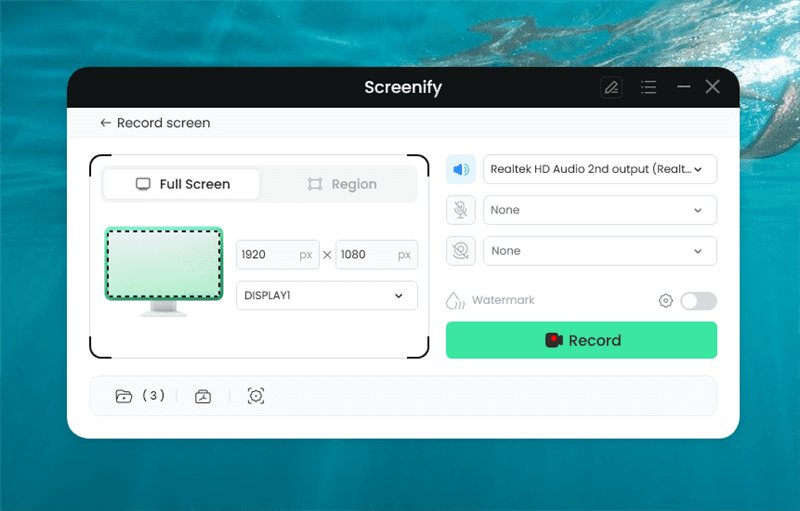The height and width of the screenshot is (511, 800).
Task: Switch to the Full Screen tab
Action: tap(182, 184)
